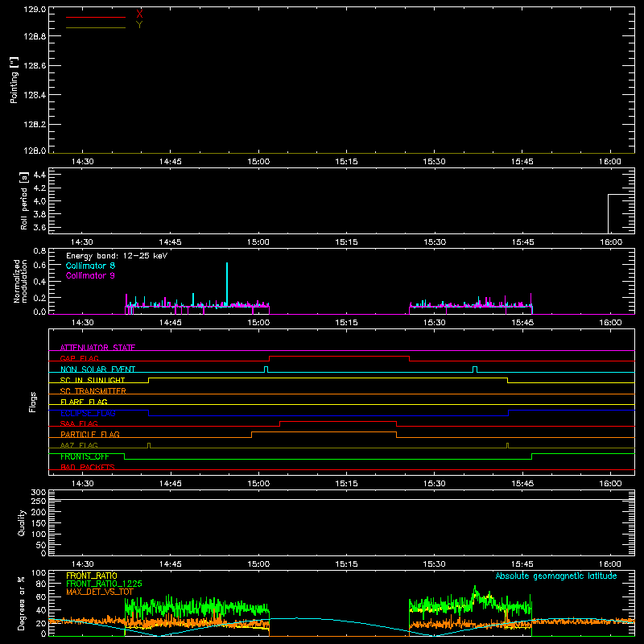Click the 15:00 tick label under the Pointing plot
Screen dimensions: 644x644
point(258,162)
